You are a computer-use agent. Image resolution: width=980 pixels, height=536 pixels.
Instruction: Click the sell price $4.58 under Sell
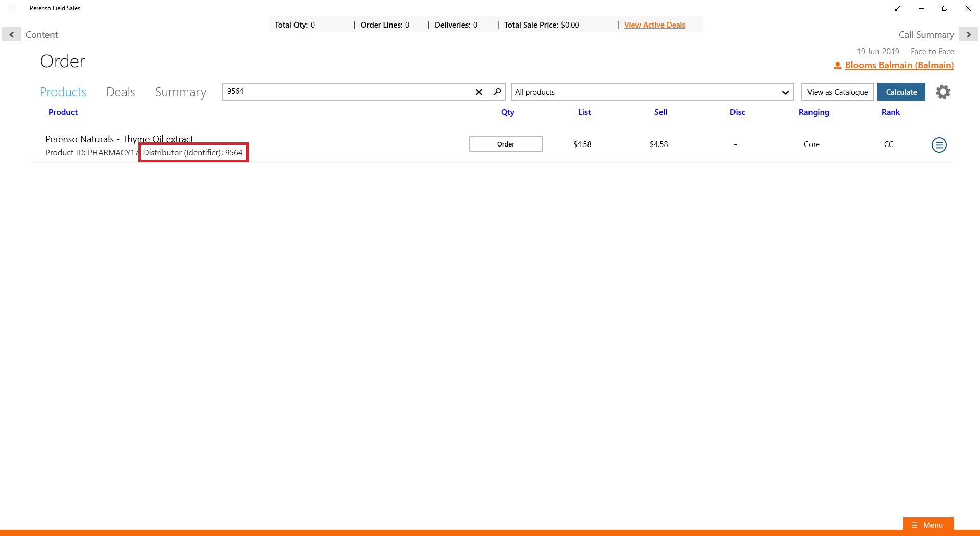pos(658,144)
